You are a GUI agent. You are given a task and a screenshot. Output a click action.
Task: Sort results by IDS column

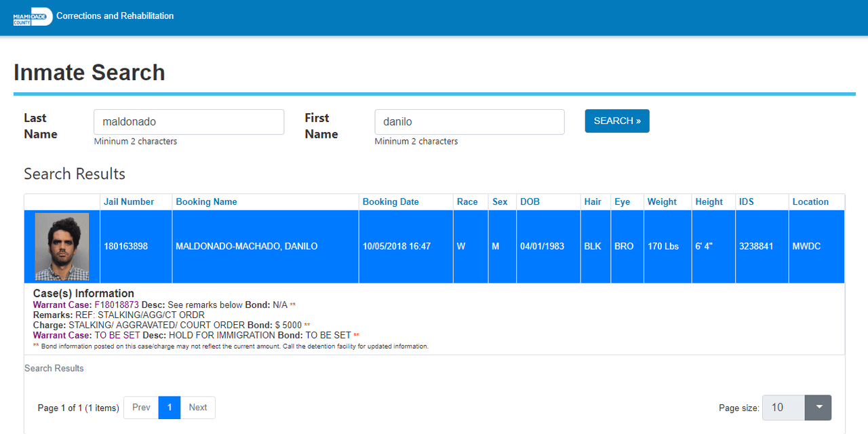746,202
